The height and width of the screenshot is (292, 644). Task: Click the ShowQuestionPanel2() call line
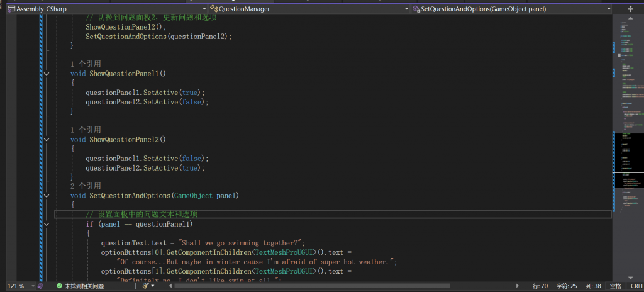(126, 26)
